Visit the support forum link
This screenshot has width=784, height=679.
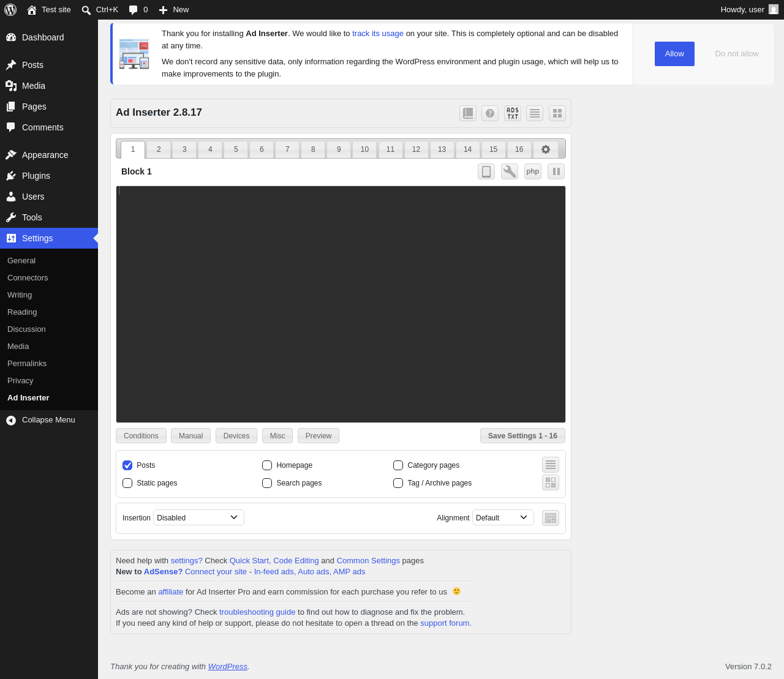[445, 623]
